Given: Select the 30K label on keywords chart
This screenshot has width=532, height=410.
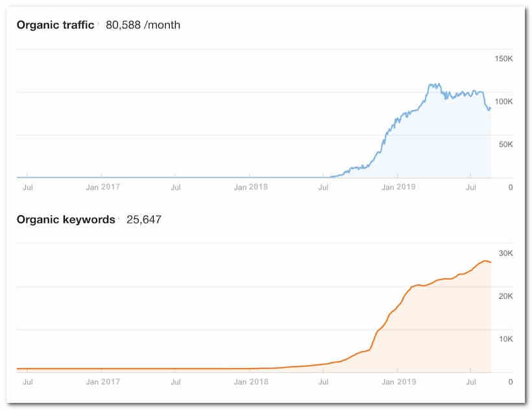Looking at the screenshot, I should click(x=505, y=253).
